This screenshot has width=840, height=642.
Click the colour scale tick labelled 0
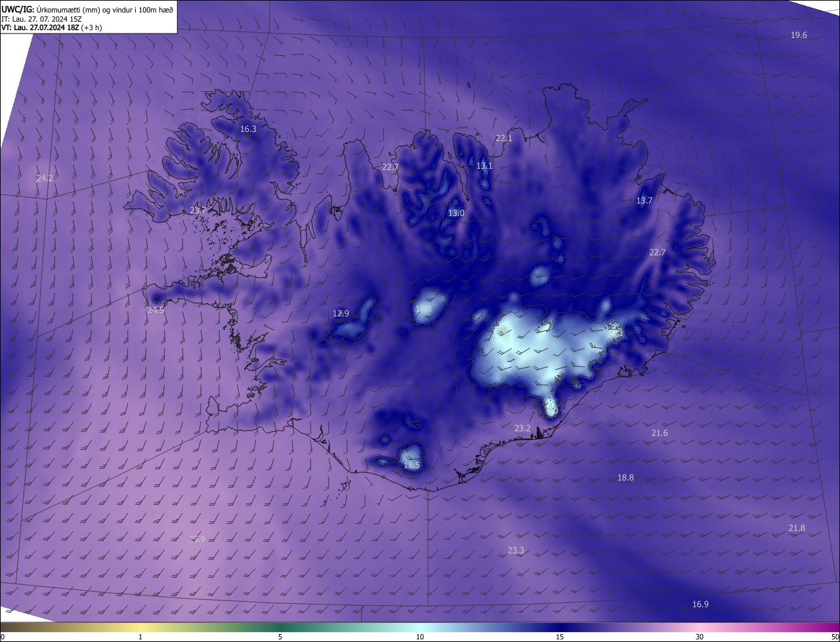2,637
